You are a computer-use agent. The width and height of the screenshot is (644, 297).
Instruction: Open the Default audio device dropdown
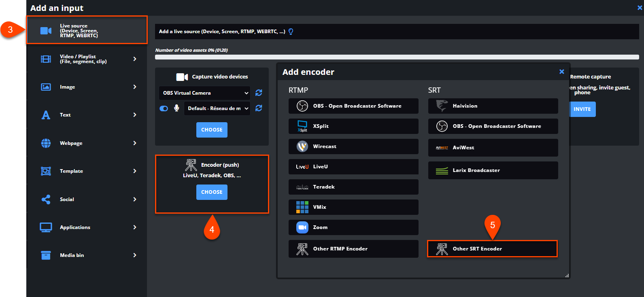[217, 108]
